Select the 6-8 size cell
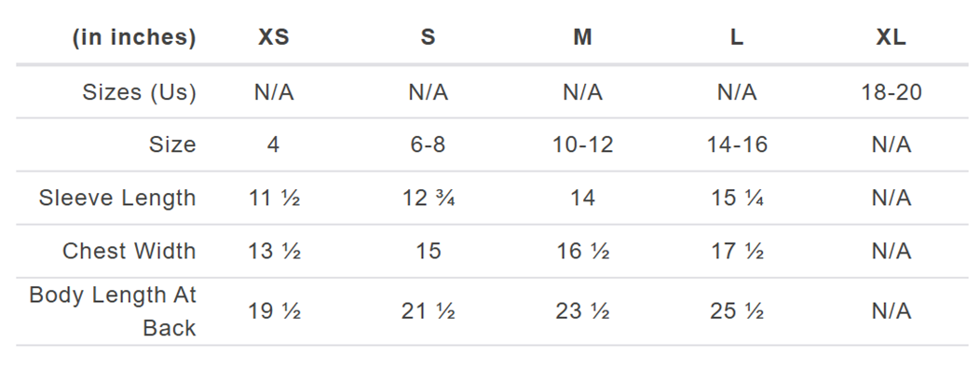Viewport: 980px width, 384px height. (x=428, y=145)
